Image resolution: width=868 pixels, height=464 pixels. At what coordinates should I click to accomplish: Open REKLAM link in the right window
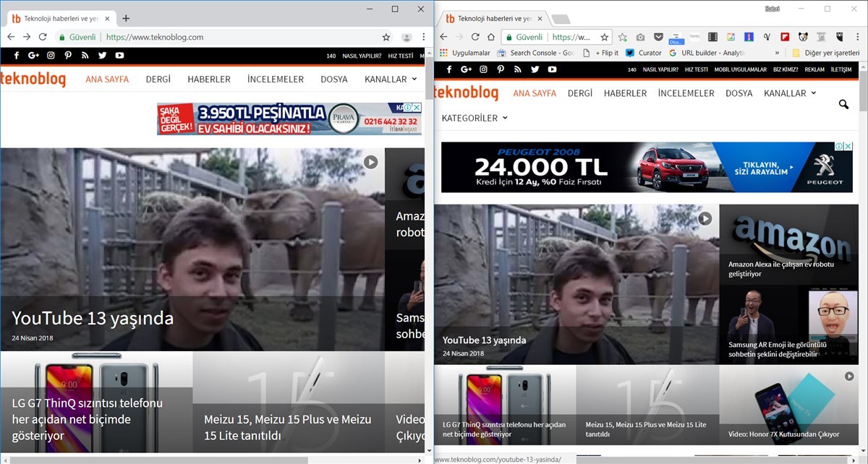point(814,69)
